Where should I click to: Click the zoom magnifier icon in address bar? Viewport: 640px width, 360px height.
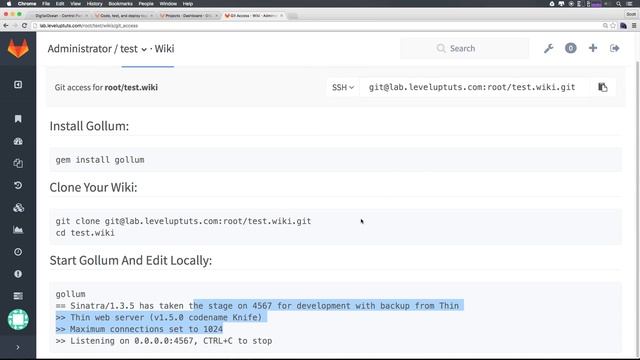pos(605,26)
